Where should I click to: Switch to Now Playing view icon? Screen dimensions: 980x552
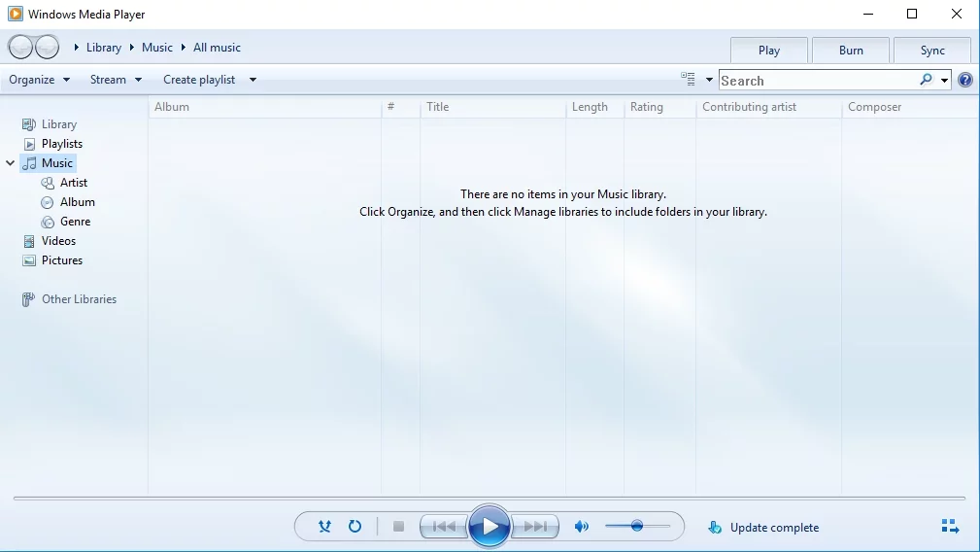tap(950, 527)
